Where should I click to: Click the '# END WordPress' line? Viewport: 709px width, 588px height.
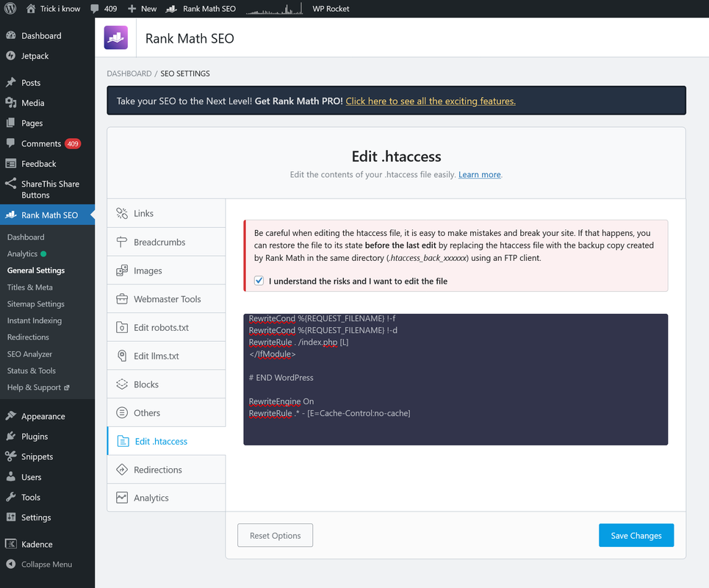(x=281, y=377)
